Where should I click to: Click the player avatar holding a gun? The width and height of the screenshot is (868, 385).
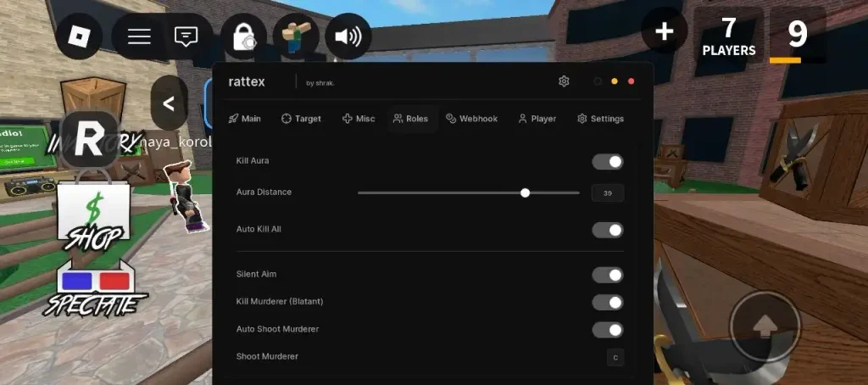186,195
